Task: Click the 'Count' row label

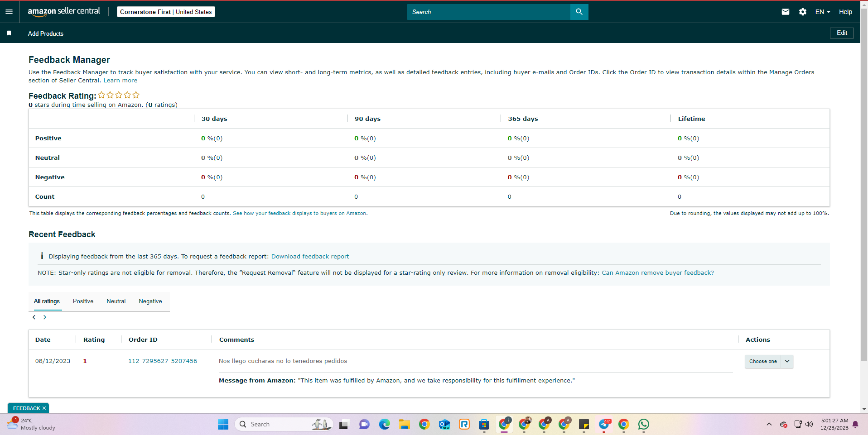Action: pos(45,197)
